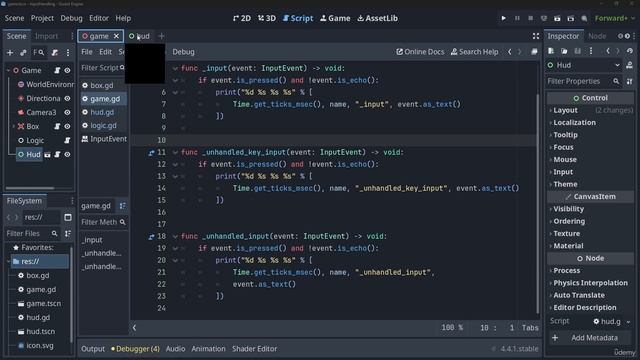Switch to the hud scene tab
The width and height of the screenshot is (640, 360).
[x=140, y=36]
